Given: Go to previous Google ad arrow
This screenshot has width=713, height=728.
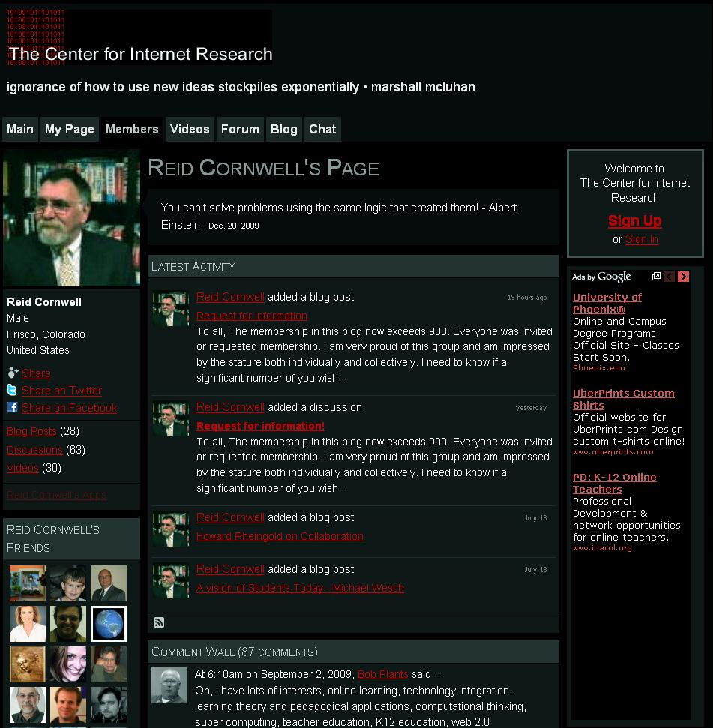Looking at the screenshot, I should [669, 277].
